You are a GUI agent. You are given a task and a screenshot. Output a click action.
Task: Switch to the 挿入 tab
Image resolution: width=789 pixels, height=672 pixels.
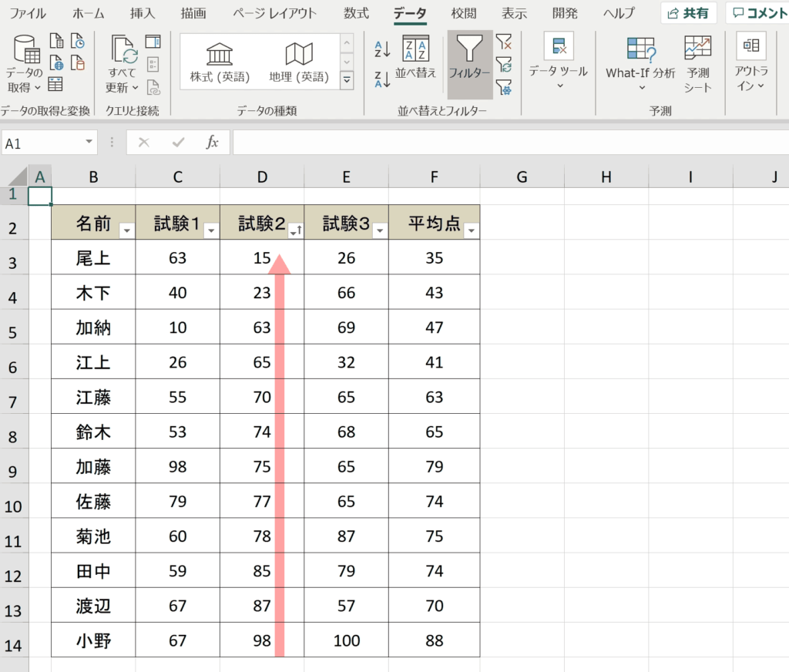pos(143,13)
